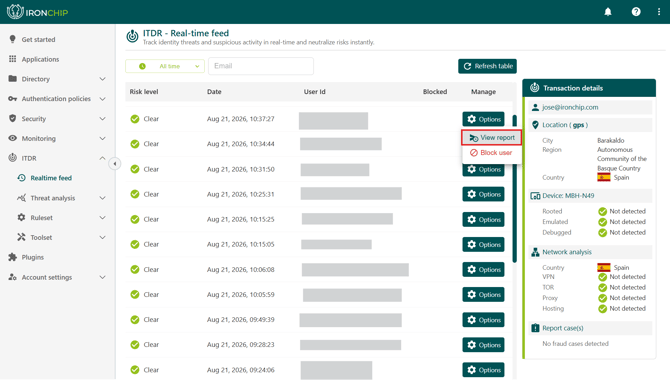
Task: Click the Get started lightbulb icon
Action: (x=12, y=39)
